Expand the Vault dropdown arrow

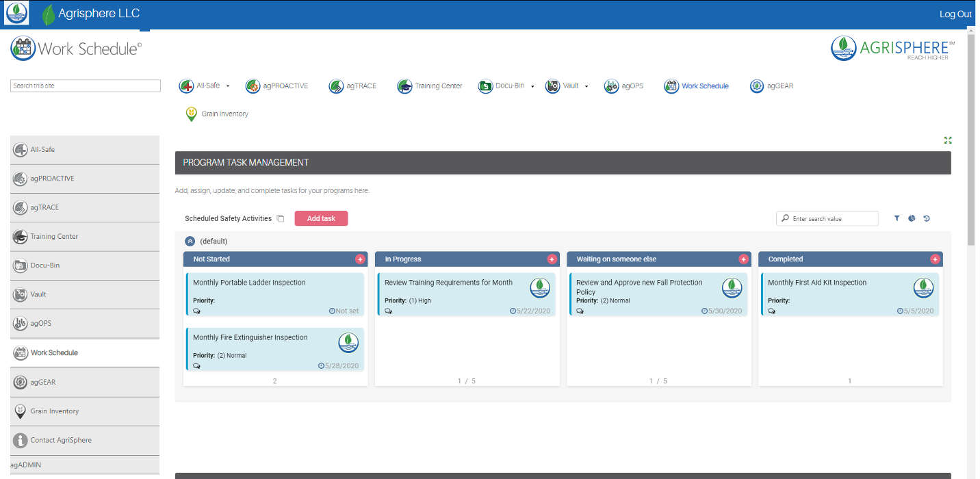(x=586, y=86)
